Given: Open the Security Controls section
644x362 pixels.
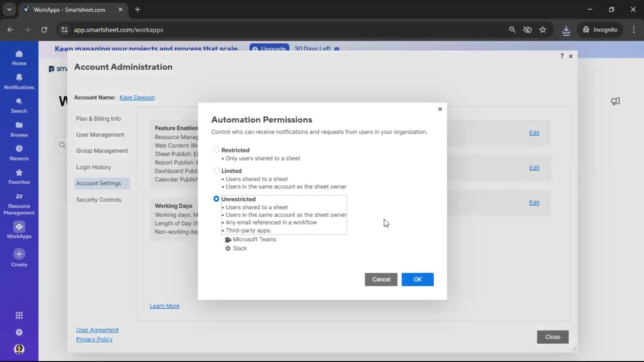Looking at the screenshot, I should click(99, 200).
